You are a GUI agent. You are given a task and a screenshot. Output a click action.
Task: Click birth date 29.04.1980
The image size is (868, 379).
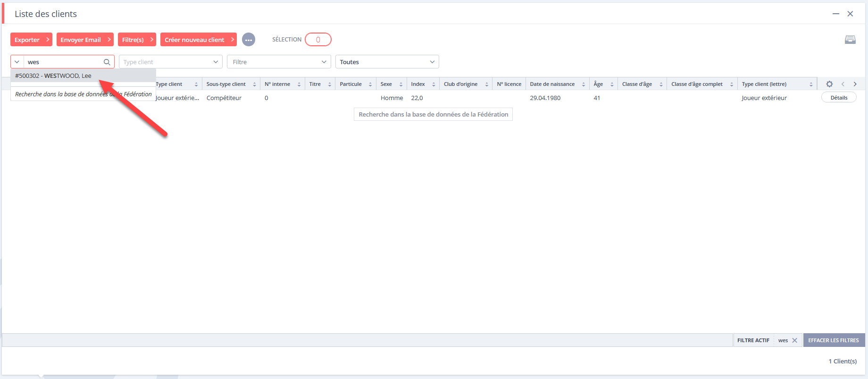[545, 98]
